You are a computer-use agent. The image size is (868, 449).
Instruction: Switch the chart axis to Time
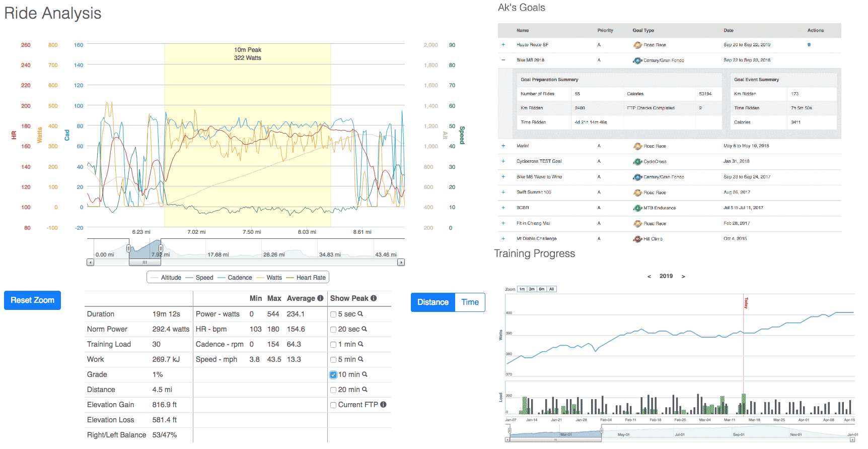pyautogui.click(x=470, y=302)
